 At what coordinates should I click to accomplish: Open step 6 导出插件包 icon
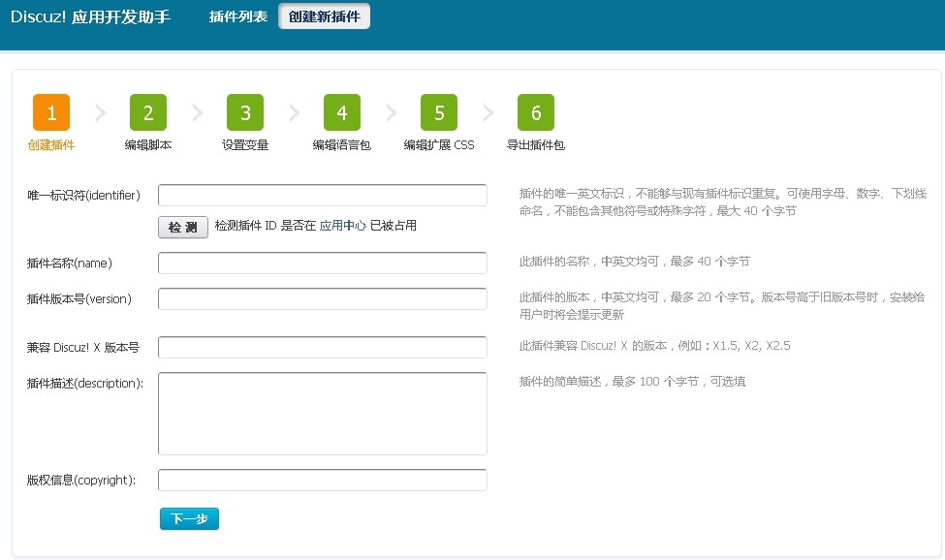click(x=535, y=111)
